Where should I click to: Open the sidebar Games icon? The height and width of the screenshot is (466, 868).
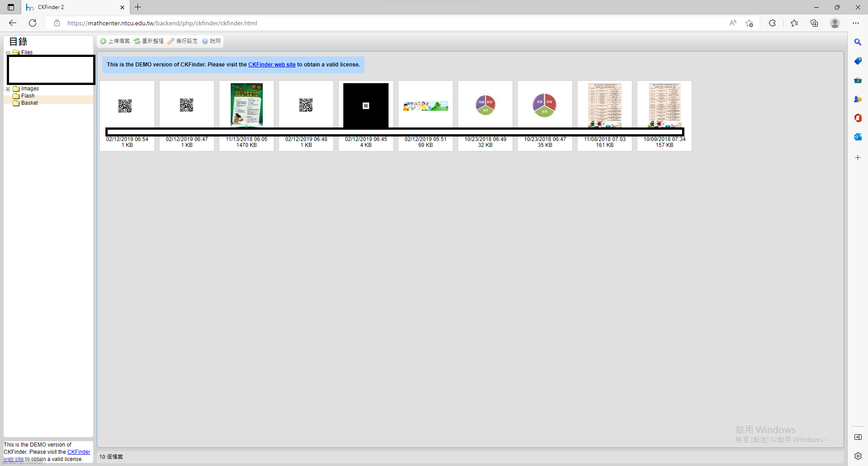(x=858, y=99)
